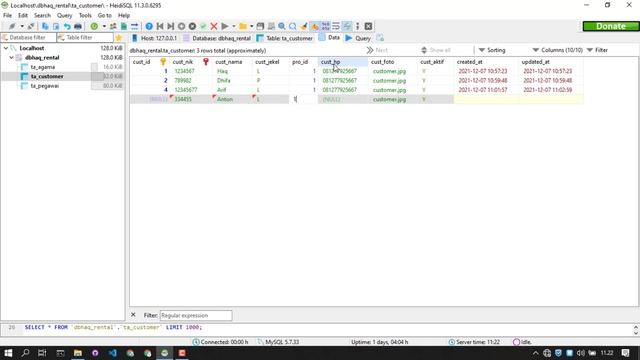Screen dimensions: 640x360
Task: Click the close query tab X icon
Action: coord(368,26)
